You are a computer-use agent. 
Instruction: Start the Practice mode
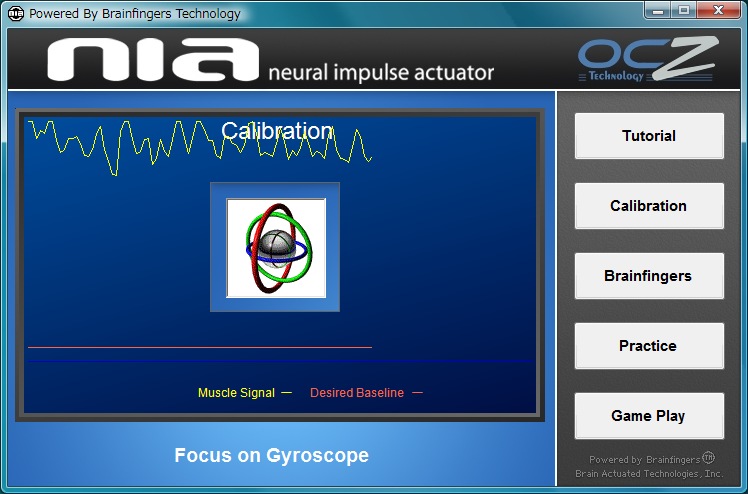pos(649,346)
